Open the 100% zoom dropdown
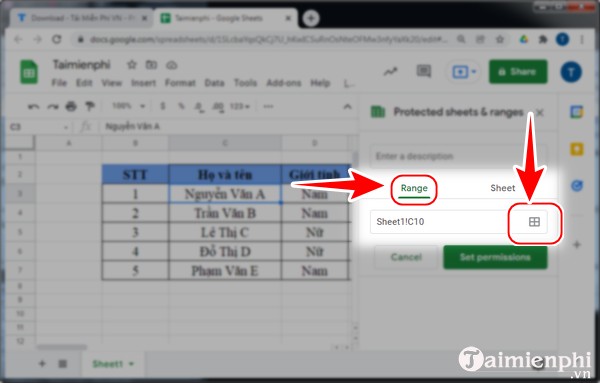 (129, 106)
